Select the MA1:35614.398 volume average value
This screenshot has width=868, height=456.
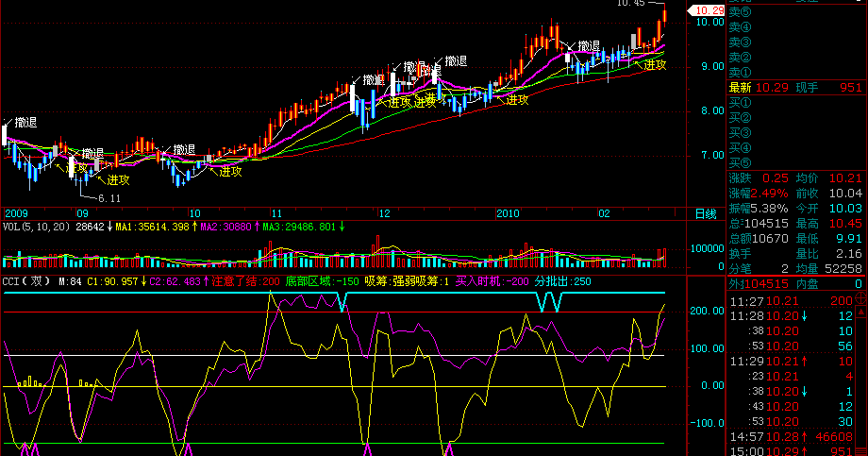152,227
